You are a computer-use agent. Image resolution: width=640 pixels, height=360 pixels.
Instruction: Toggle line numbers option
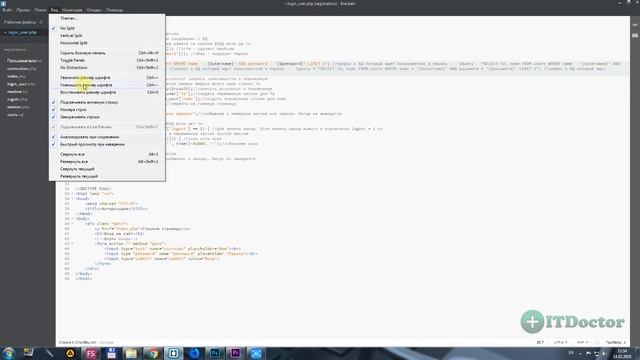[x=107, y=110]
